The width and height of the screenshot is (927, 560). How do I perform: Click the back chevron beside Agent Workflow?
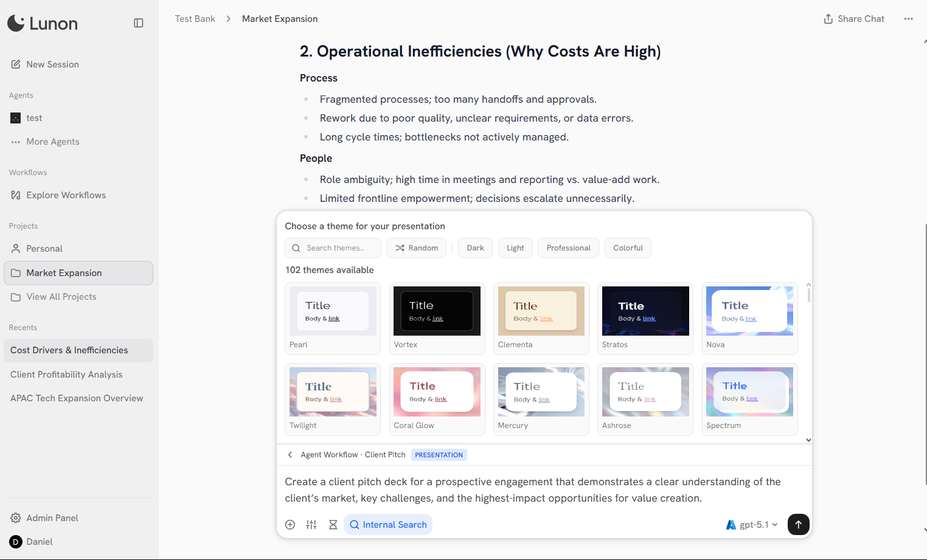pyautogui.click(x=290, y=455)
